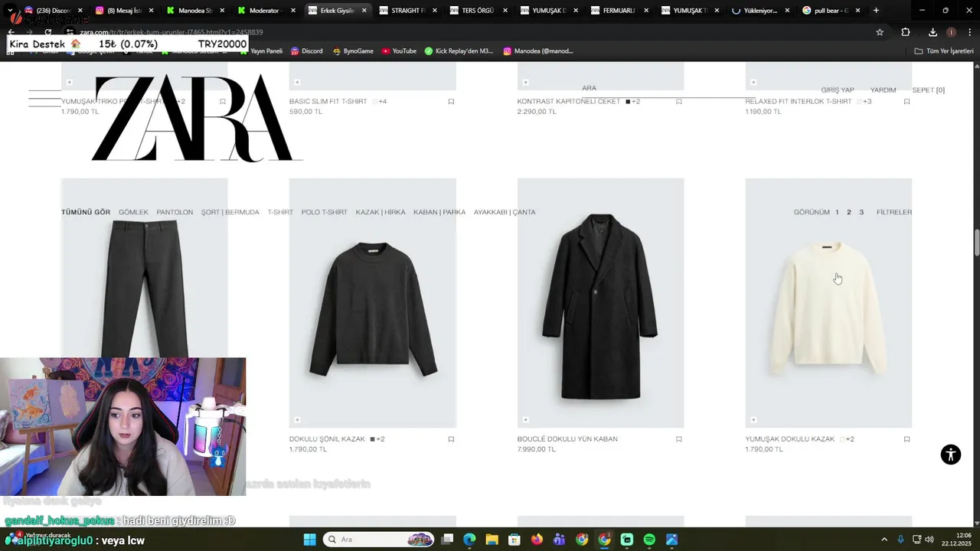
Task: Click volume icon in system tray
Action: pos(929,540)
